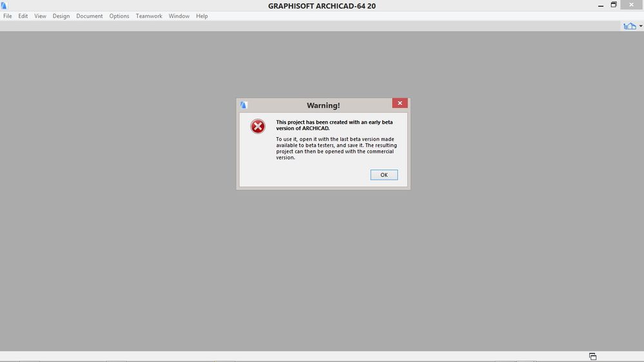Click the red error icon in the dialog
The height and width of the screenshot is (362, 644).
[258, 126]
